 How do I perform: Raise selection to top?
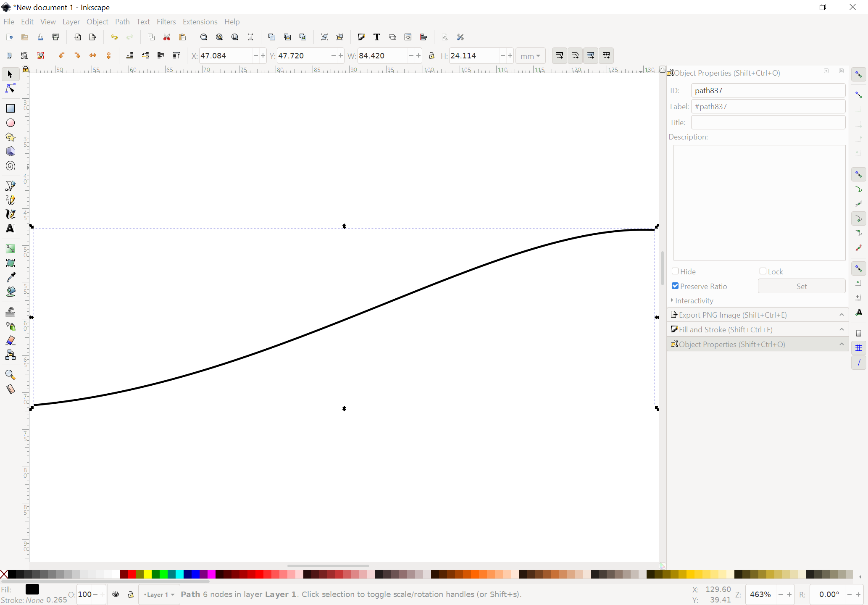coord(176,55)
